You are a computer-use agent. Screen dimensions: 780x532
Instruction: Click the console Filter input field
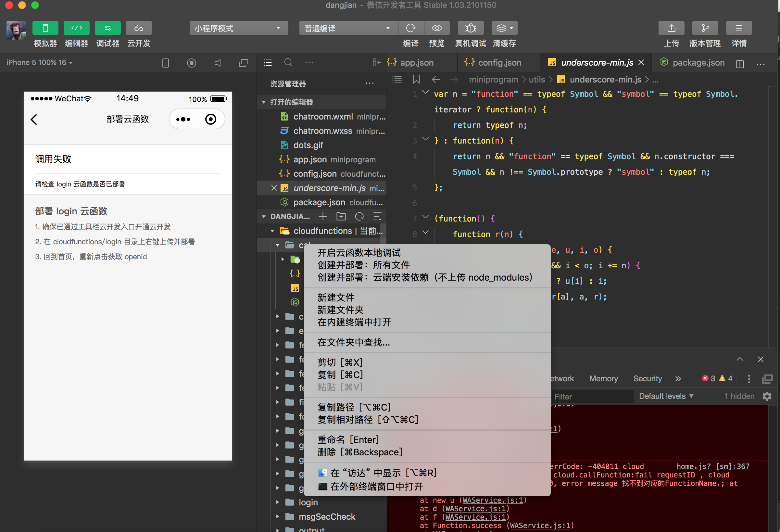592,397
